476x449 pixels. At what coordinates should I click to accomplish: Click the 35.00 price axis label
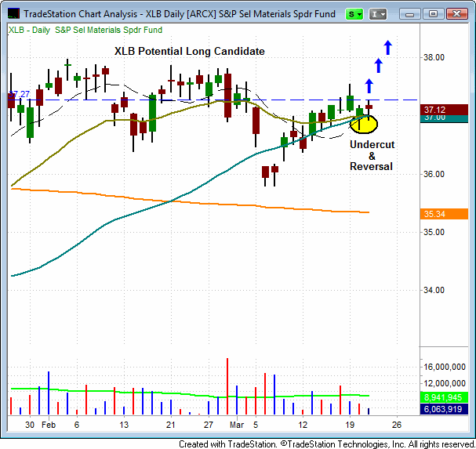434,232
